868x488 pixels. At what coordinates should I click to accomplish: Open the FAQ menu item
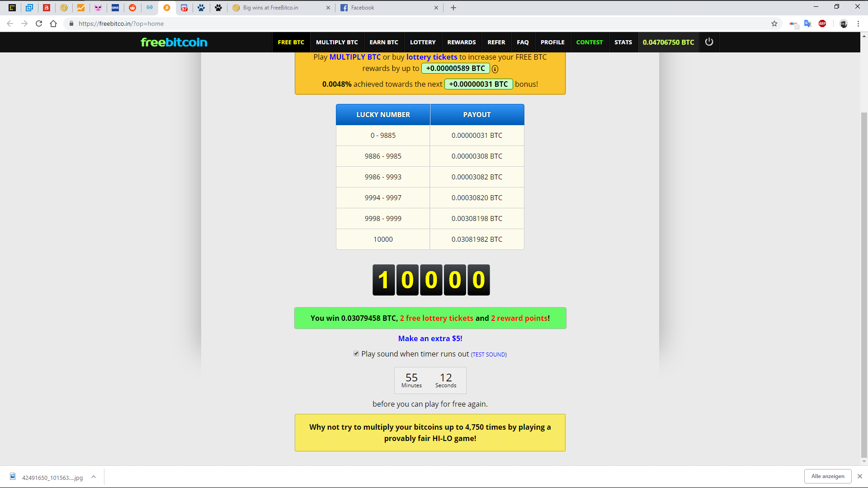click(523, 42)
